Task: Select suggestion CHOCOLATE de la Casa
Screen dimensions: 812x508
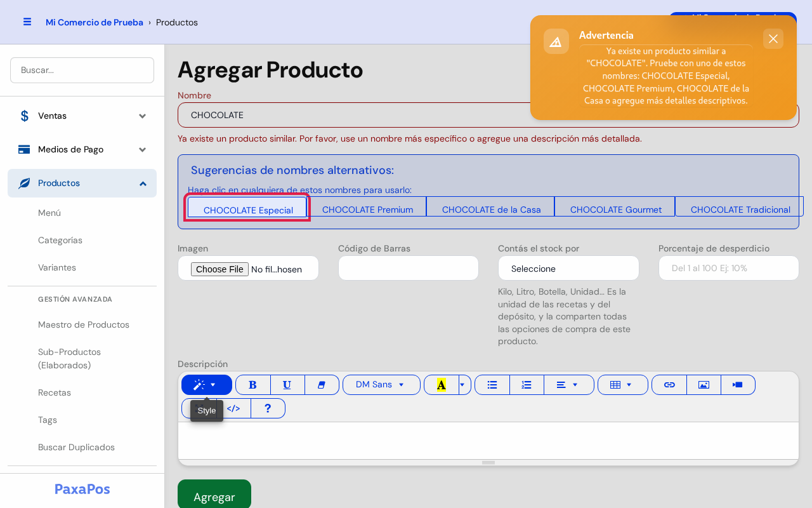Action: coord(491,206)
